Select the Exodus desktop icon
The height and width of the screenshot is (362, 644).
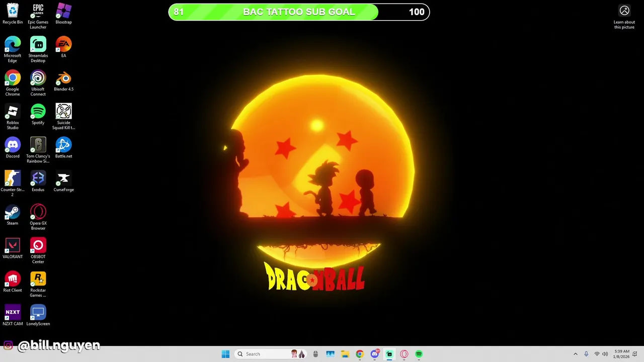(x=38, y=182)
